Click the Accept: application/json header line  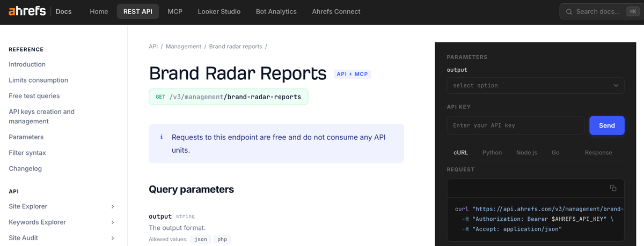click(511, 229)
